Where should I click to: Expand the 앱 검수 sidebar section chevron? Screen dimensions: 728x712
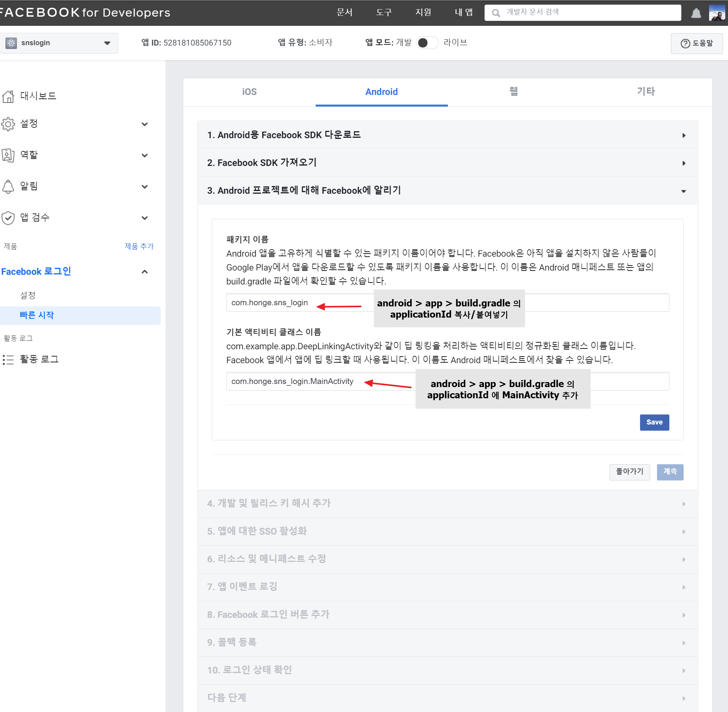pos(145,218)
